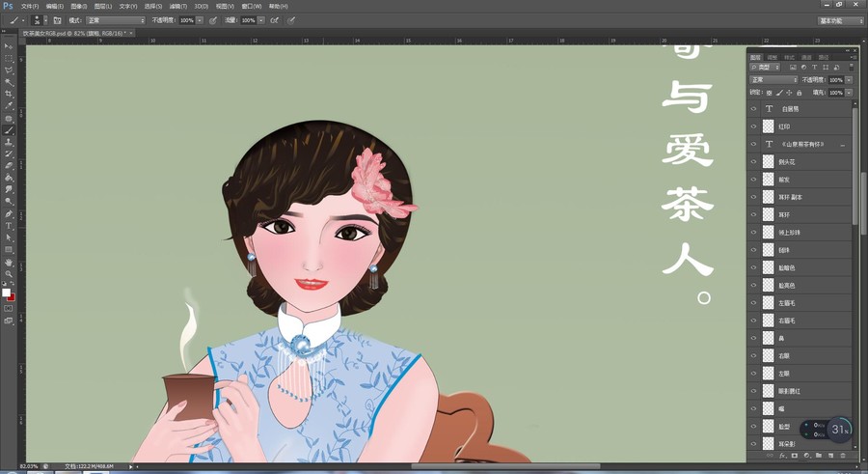Select the Move tool in the left toolbar
The image size is (868, 474).
click(9, 46)
